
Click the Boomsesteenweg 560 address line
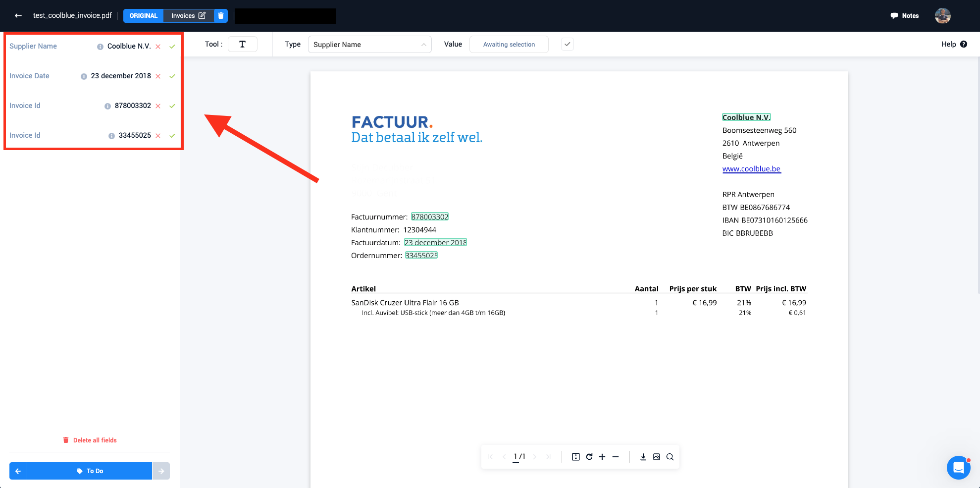759,130
